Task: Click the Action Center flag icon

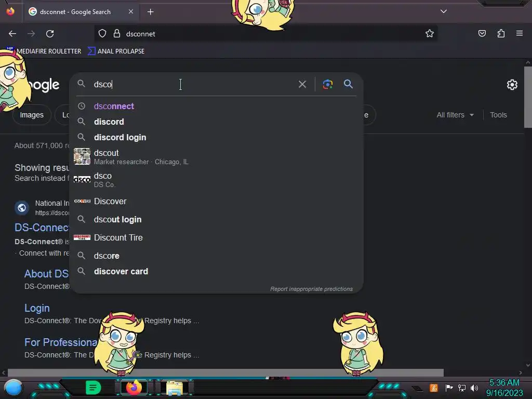Action: [x=449, y=388]
